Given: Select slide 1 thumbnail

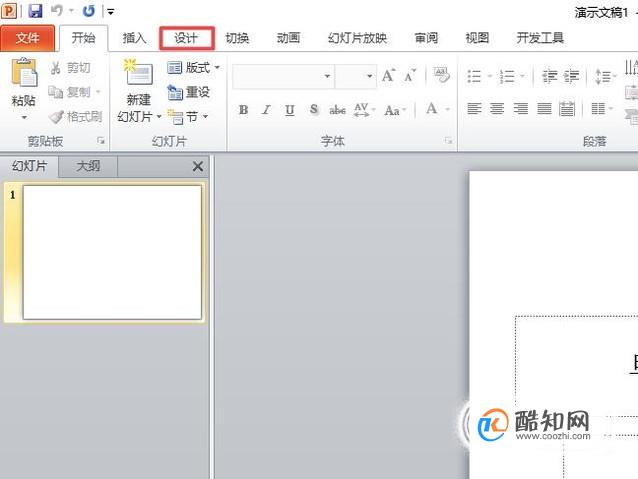Looking at the screenshot, I should point(112,252).
